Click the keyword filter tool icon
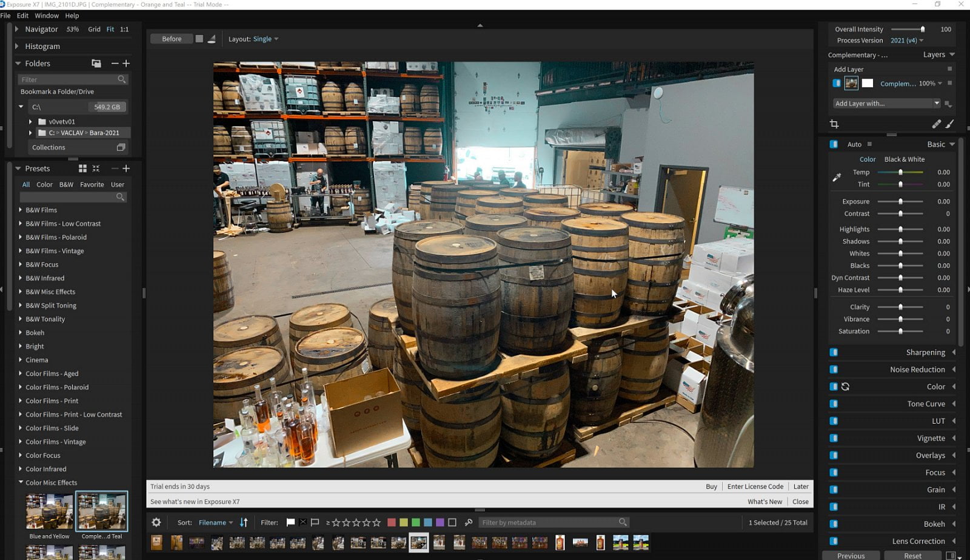This screenshot has height=560, width=970. pos(469,522)
